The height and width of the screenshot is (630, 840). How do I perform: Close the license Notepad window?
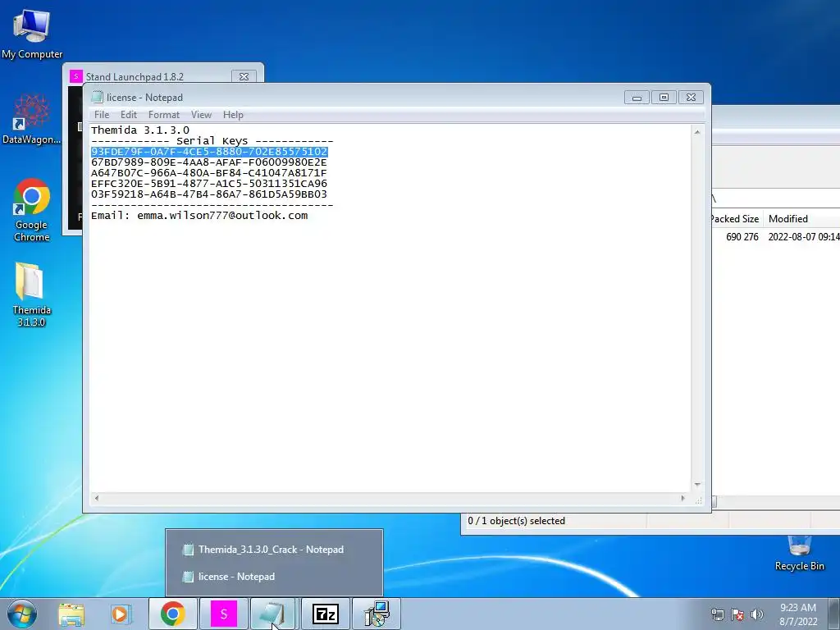coord(691,98)
